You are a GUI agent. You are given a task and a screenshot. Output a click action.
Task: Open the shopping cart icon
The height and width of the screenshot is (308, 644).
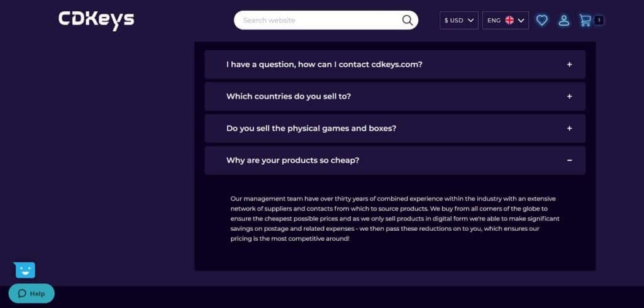click(585, 20)
